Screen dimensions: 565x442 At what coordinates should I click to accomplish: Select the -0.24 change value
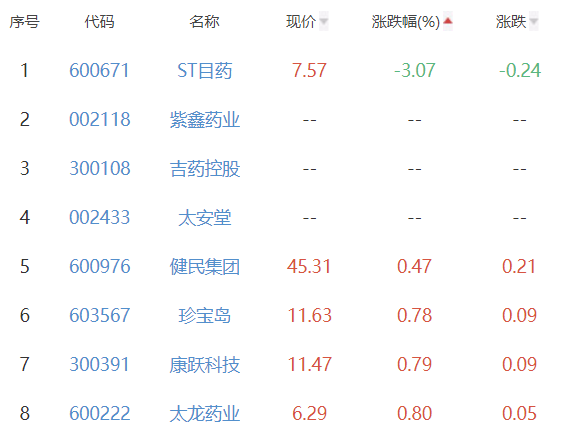pyautogui.click(x=520, y=70)
